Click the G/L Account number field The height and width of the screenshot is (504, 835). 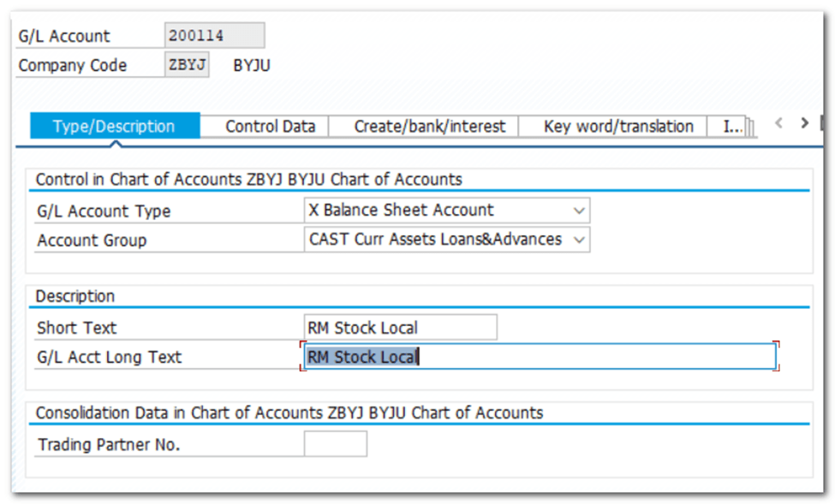(x=214, y=36)
